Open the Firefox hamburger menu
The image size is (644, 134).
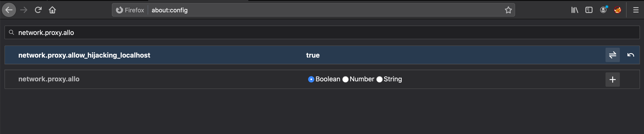(636, 10)
